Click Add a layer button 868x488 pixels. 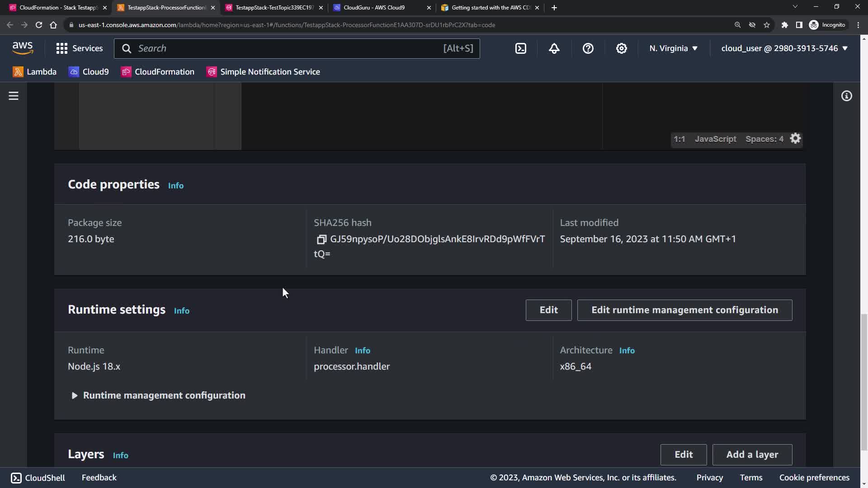[x=752, y=455]
